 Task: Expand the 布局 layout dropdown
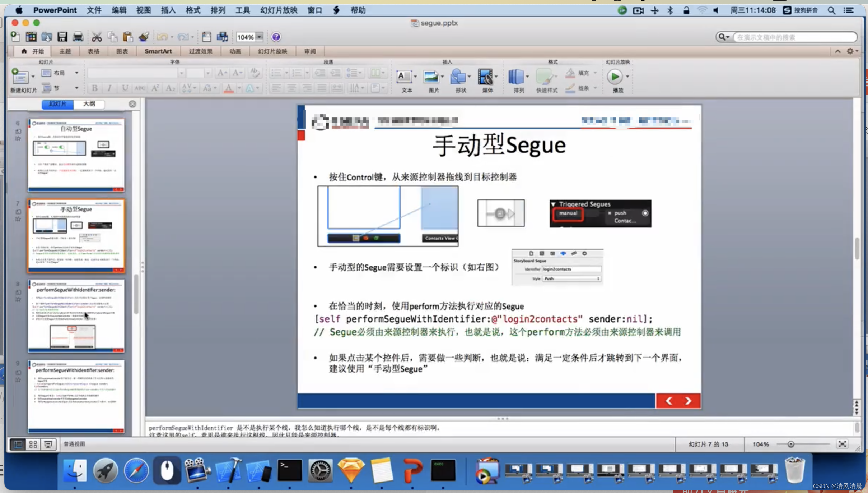pos(76,73)
